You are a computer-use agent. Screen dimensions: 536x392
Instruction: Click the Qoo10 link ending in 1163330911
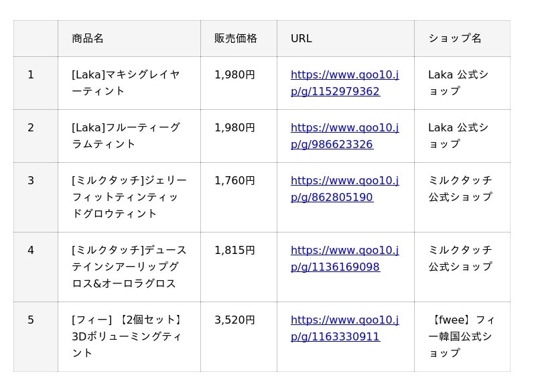point(344,328)
